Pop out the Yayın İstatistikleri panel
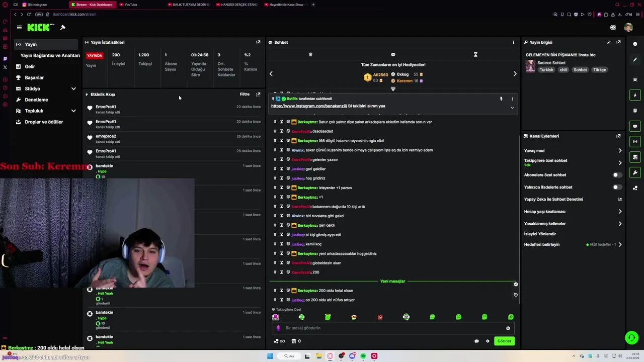The width and height of the screenshot is (644, 362). tap(258, 42)
